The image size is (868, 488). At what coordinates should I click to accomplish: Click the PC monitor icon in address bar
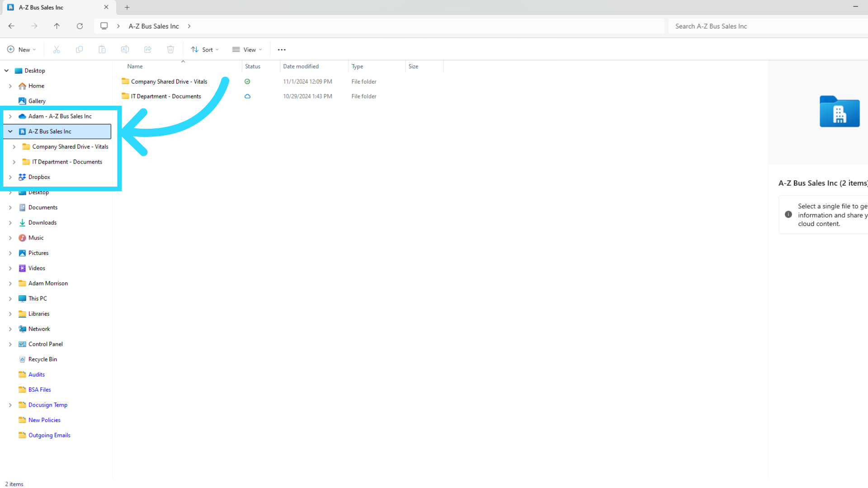pyautogui.click(x=104, y=26)
